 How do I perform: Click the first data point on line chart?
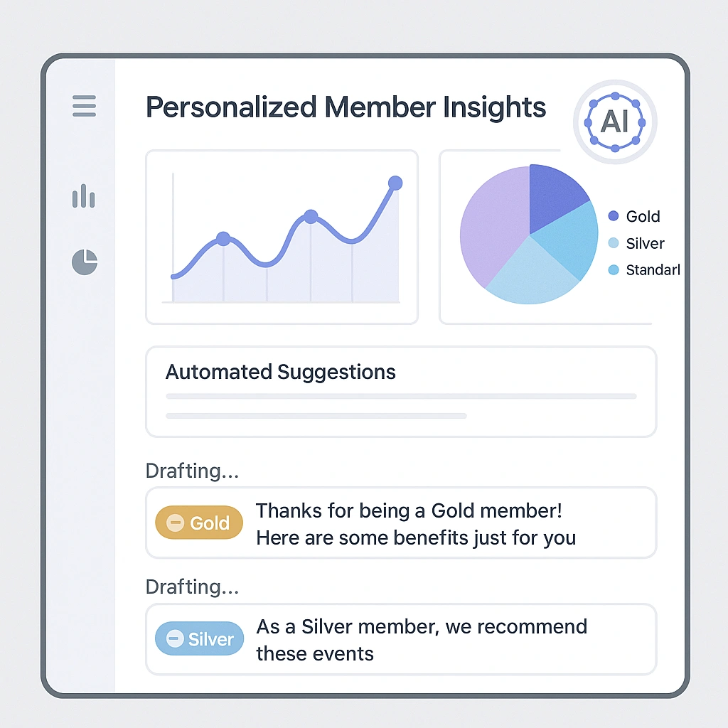(x=223, y=239)
